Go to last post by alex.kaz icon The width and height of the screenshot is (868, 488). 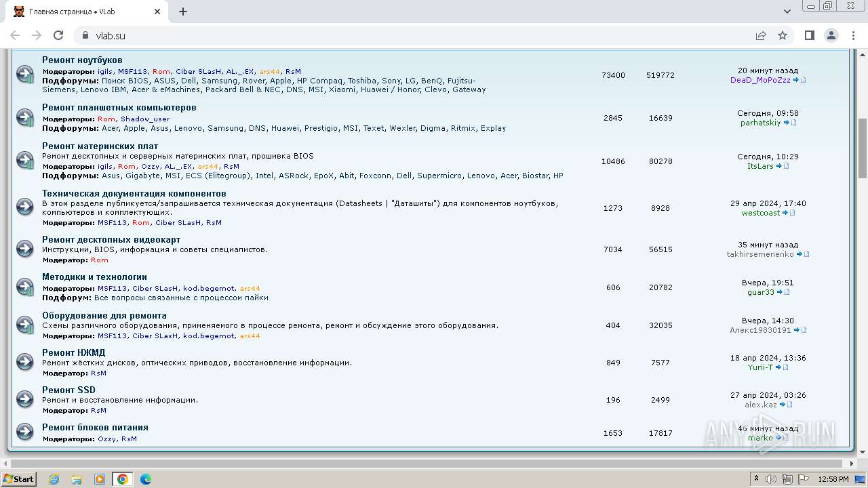(x=786, y=405)
